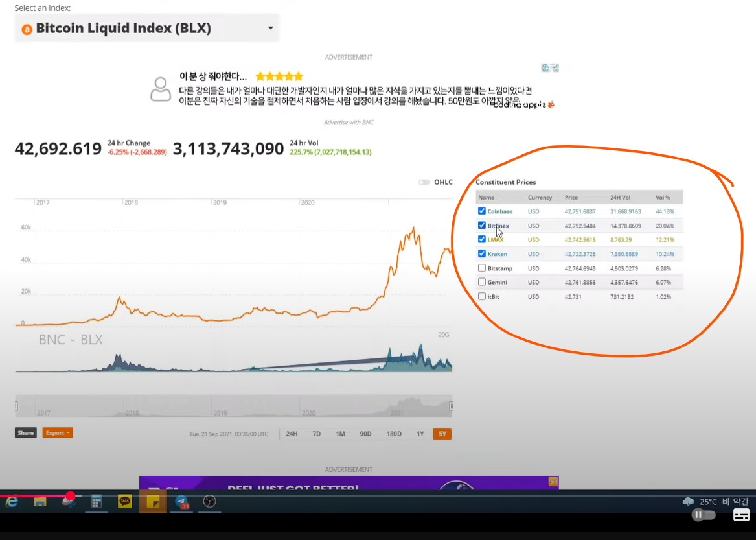
Task: Click the right handle of chart range navigator
Action: (x=452, y=406)
